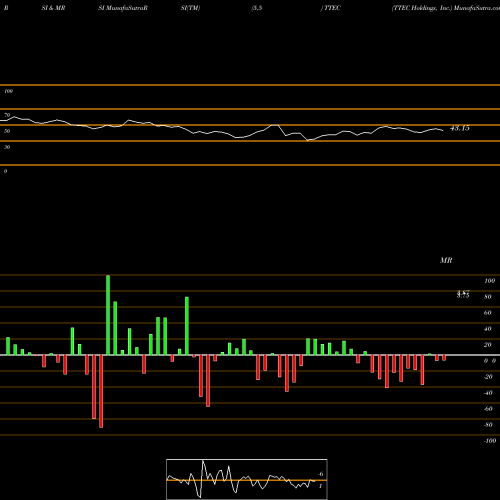Click the tallest green MR histogram bar
500x500 pixels.
[x=108, y=315]
